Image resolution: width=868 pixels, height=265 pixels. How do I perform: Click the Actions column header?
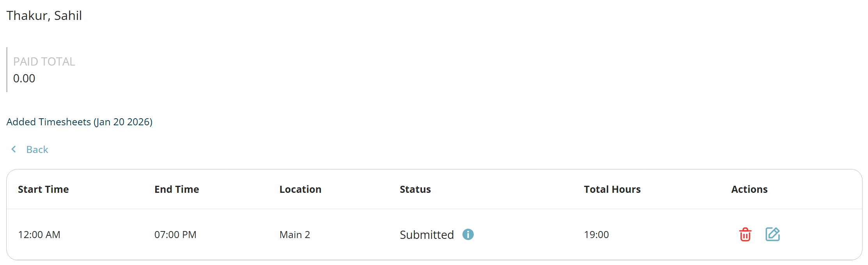[749, 189]
